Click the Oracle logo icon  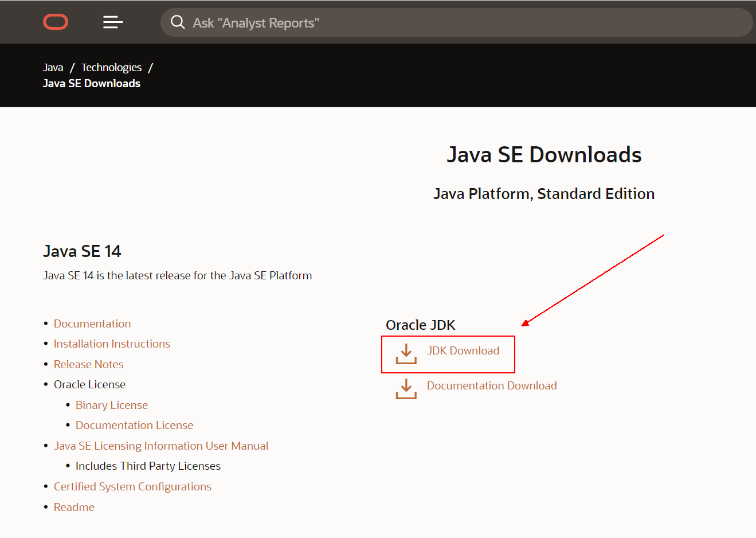[x=56, y=22]
